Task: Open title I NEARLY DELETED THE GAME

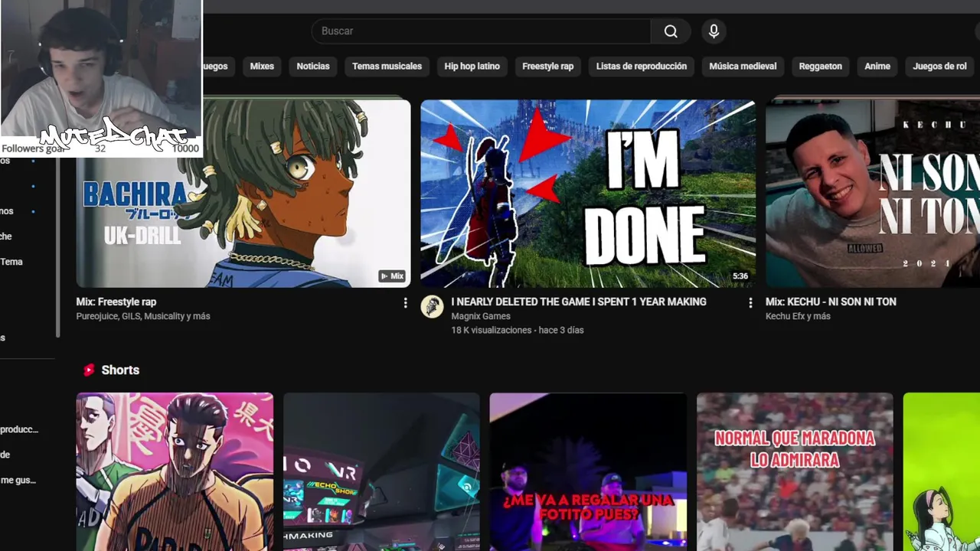Action: coord(579,302)
